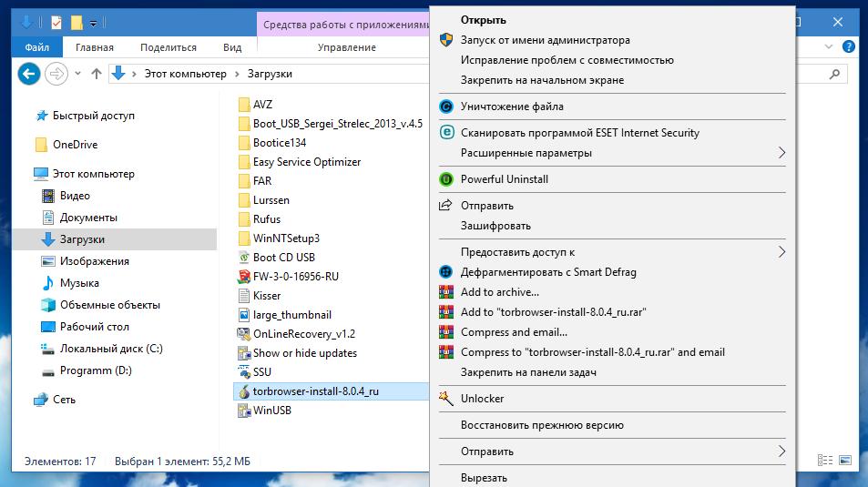Viewport: 868px width, 487px height.
Task: Select the Rufus folder
Action: tap(267, 219)
